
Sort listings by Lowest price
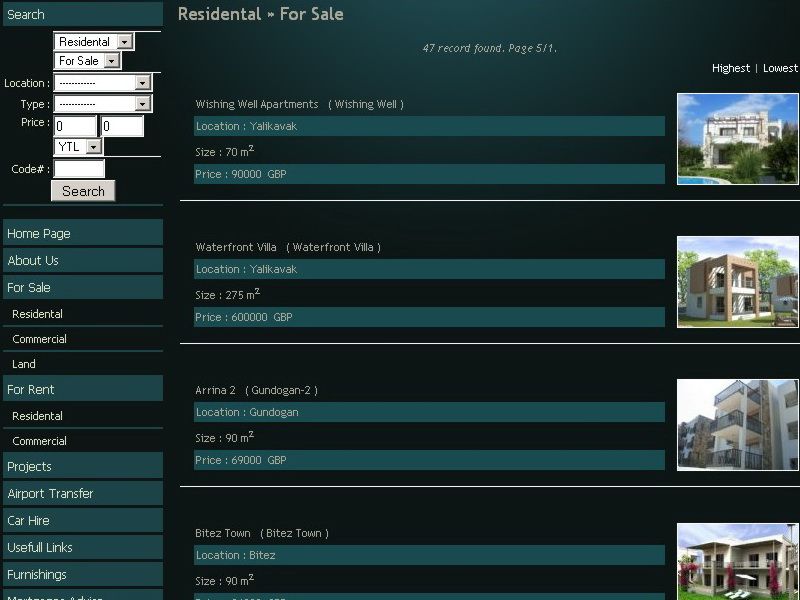tap(780, 68)
